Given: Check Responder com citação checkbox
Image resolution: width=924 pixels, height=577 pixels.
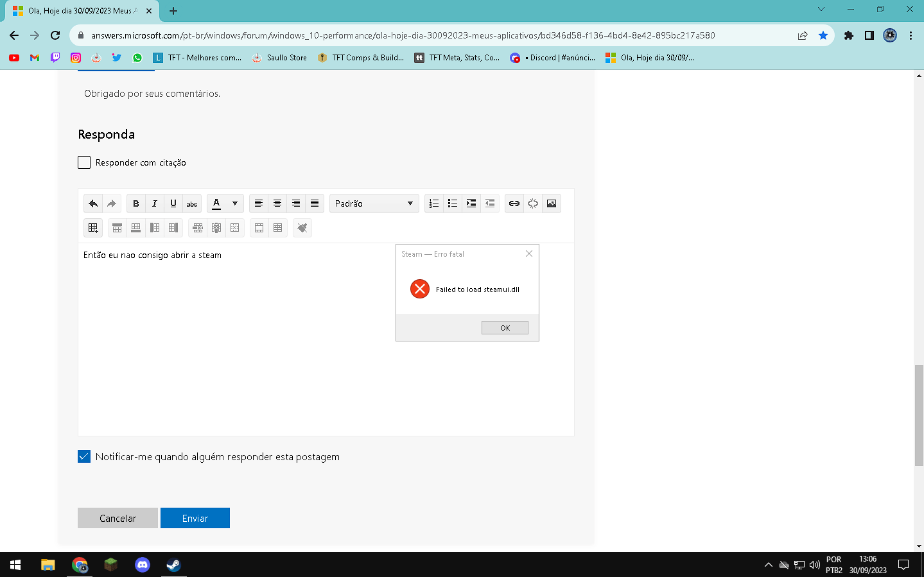Looking at the screenshot, I should [x=84, y=162].
